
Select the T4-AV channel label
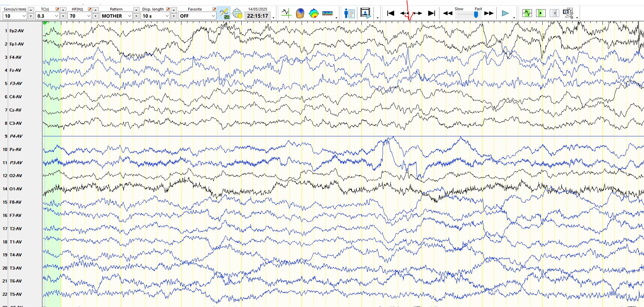(16, 255)
